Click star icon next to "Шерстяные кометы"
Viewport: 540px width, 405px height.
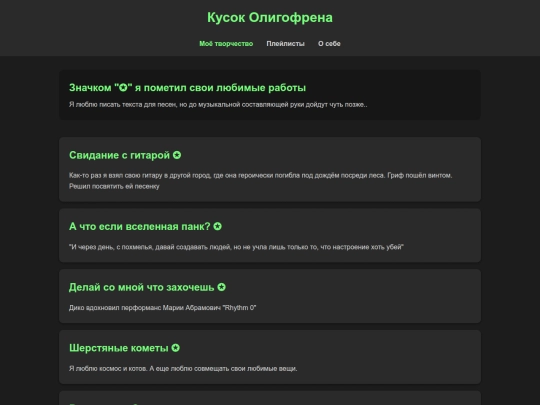[175, 348]
